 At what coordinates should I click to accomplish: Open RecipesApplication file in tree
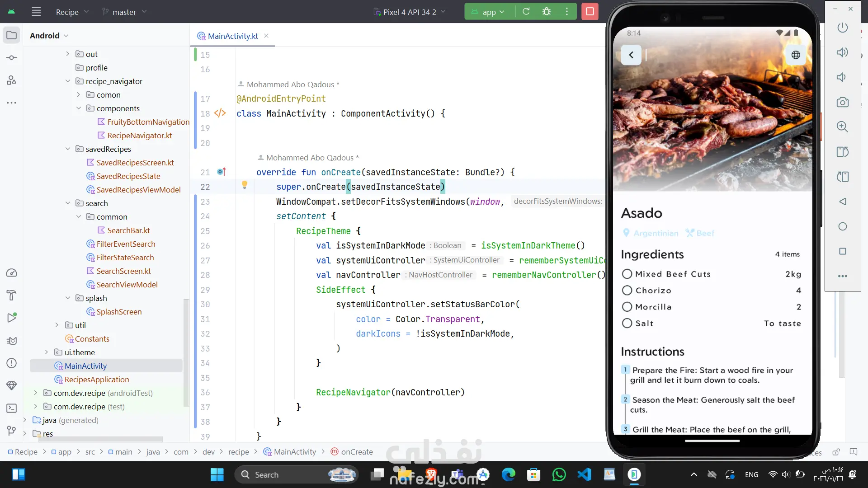[96, 380]
